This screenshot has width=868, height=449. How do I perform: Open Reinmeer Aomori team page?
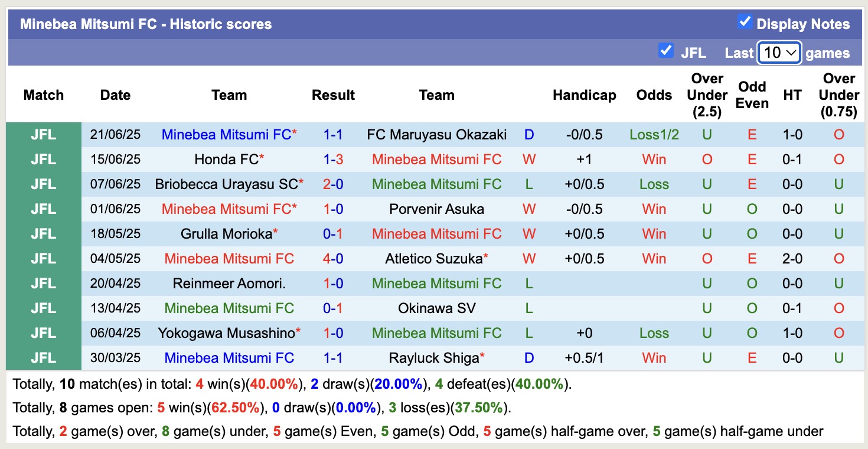tap(229, 284)
